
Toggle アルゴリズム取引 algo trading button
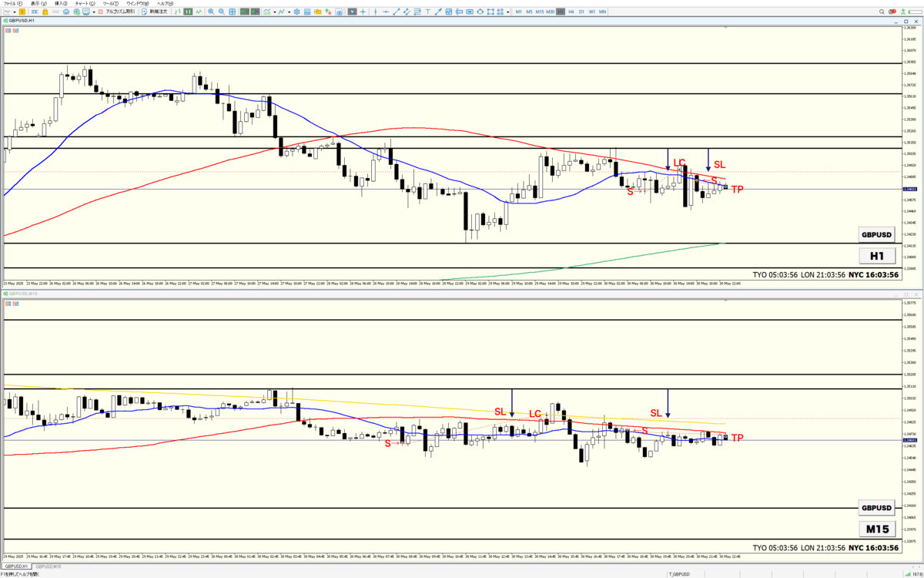(118, 12)
